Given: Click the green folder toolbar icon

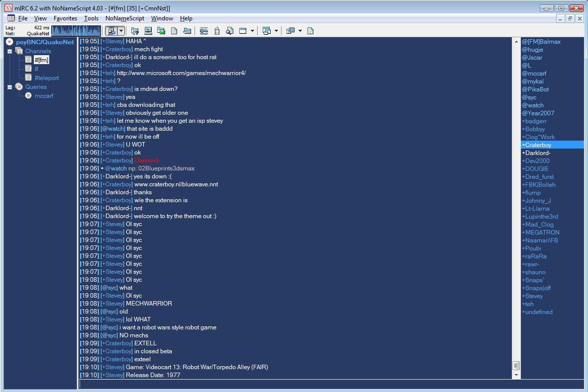Looking at the screenshot, I should click(x=161, y=31).
